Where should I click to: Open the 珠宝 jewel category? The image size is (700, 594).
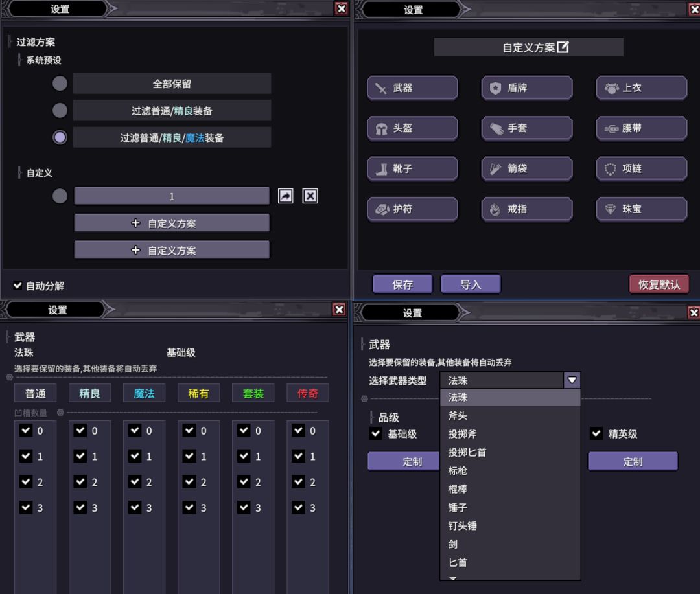coord(642,209)
